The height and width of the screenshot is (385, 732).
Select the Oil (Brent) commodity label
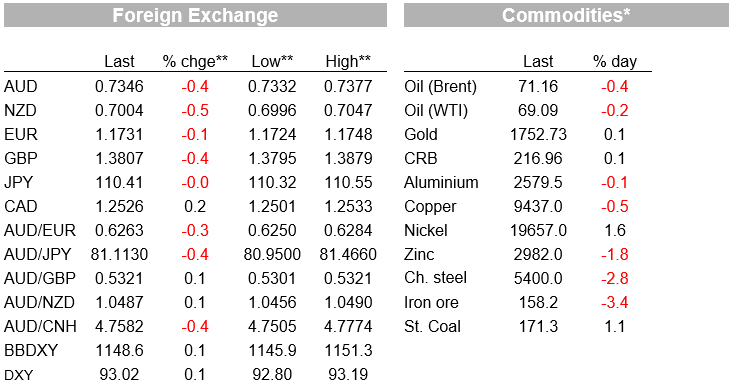(440, 87)
